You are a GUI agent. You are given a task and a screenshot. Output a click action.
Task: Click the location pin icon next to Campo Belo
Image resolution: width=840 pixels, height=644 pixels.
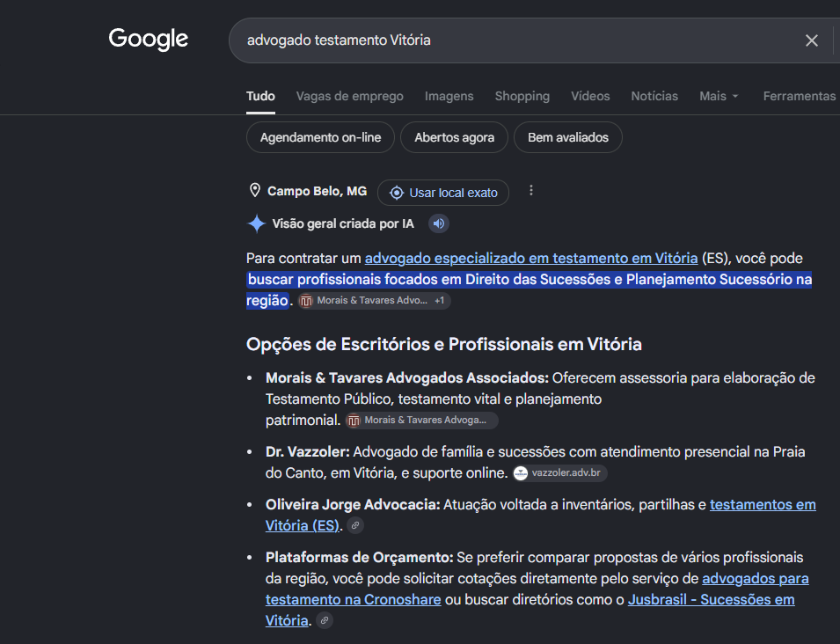click(x=255, y=191)
